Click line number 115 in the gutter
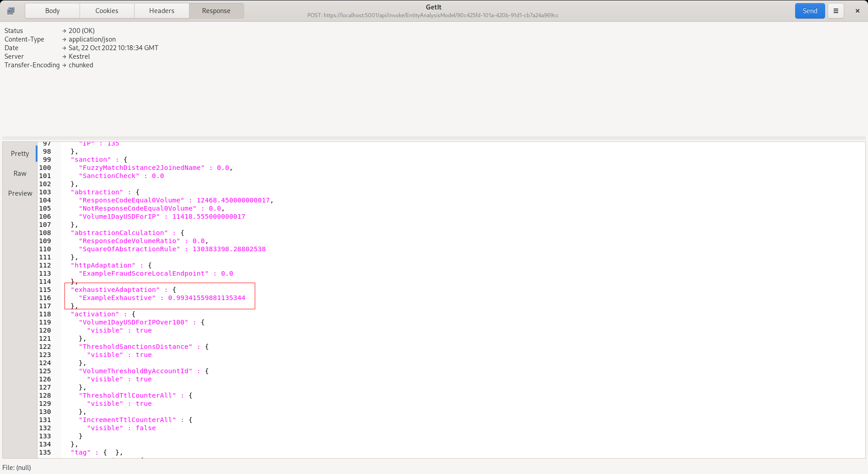 click(x=45, y=290)
